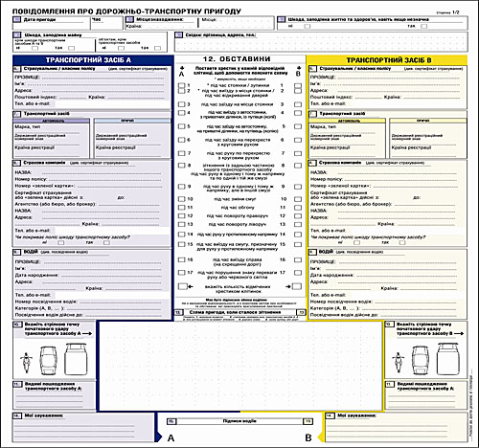Screen dimensions: 479x448
Task: Click the 'Підписи водіїв' signature bar
Action: pos(239,421)
